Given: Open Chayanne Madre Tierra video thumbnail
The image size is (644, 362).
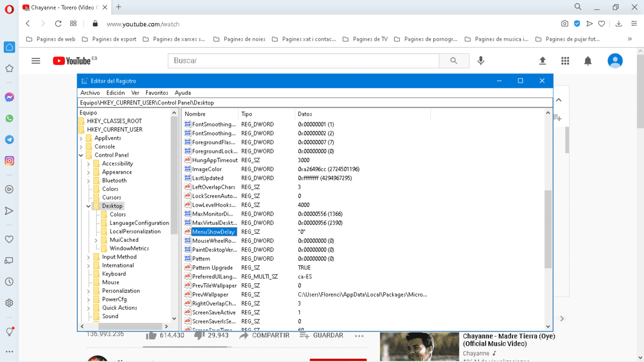Looking at the screenshot, I should [x=419, y=347].
